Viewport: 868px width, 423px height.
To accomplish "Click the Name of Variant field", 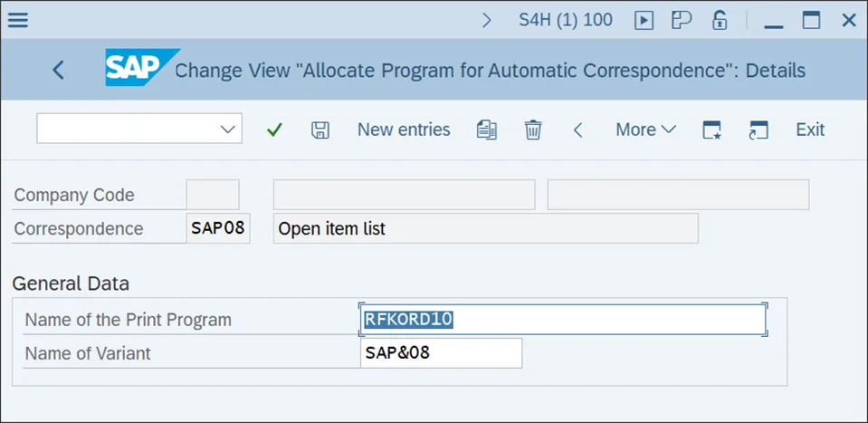I will click(441, 353).
